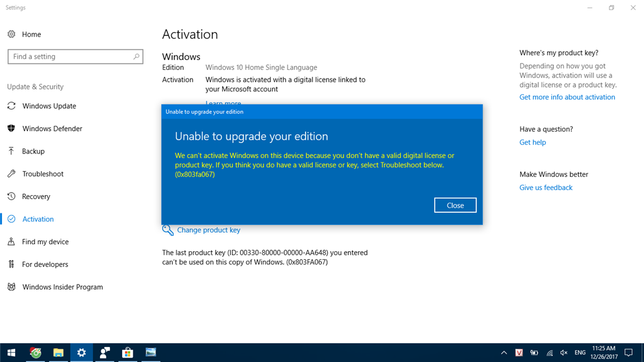Open the Backup section
This screenshot has height=362, width=644.
point(33,151)
